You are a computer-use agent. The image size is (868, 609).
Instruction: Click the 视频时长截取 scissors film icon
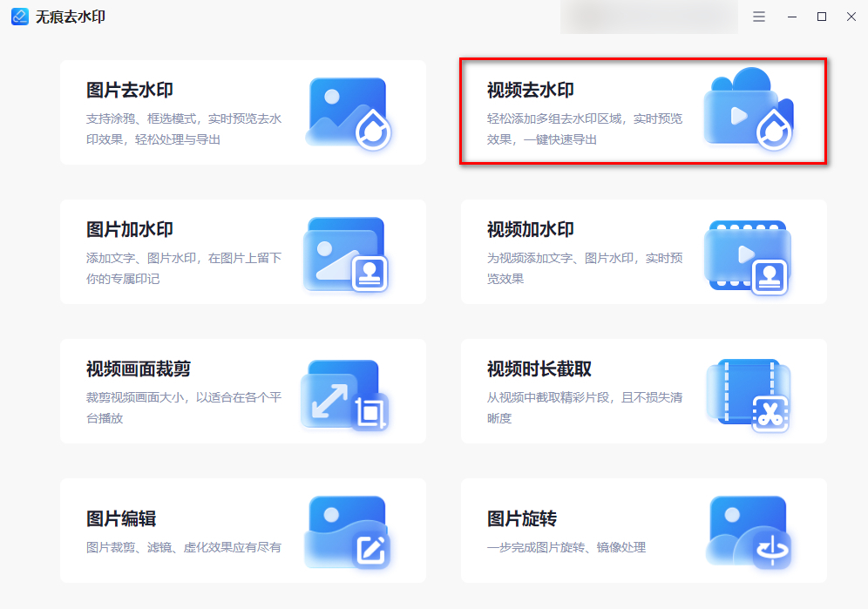(x=748, y=396)
